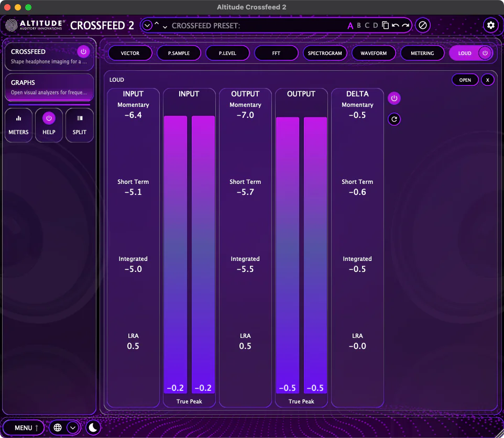Image resolution: width=504 pixels, height=438 pixels.
Task: Toggle the loudness meter power button
Action: coord(394,98)
